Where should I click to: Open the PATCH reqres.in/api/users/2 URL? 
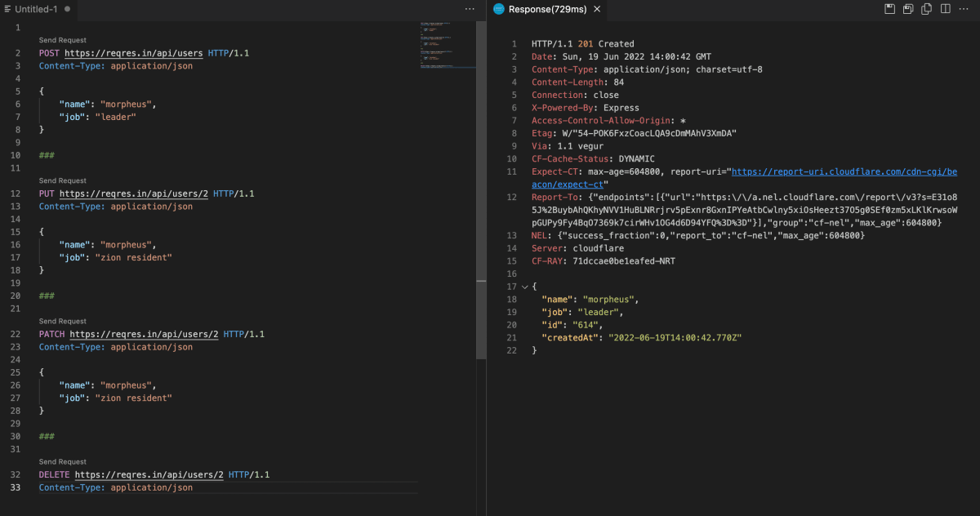[145, 334]
